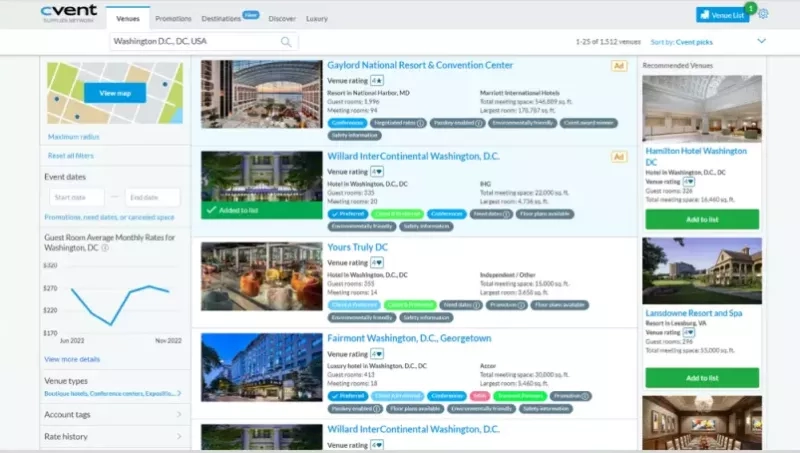Open the Destinations tab
Viewport: 800px width, 453px height.
(221, 18)
